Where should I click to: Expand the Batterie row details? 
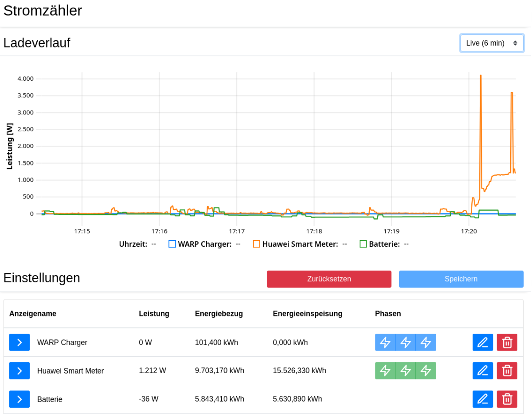pyautogui.click(x=20, y=399)
